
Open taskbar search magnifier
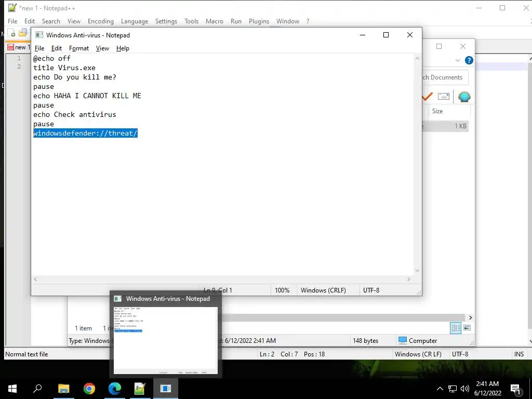(37, 389)
